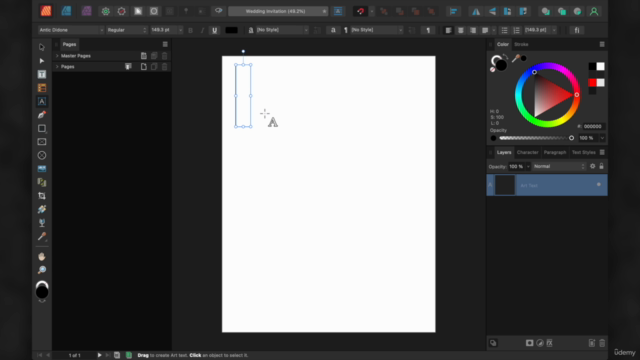Click the bullet list button
Screen dimensions: 640x360
coord(504,30)
